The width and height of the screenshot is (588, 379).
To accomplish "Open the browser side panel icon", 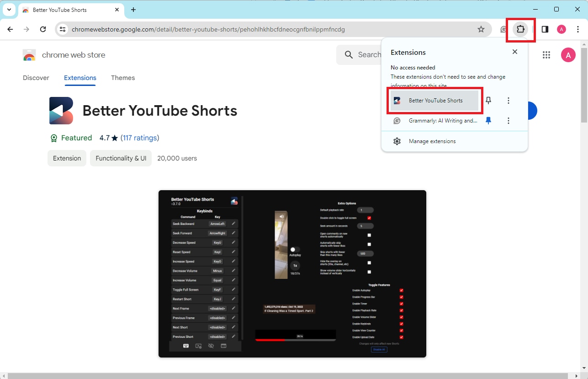I will 545,29.
